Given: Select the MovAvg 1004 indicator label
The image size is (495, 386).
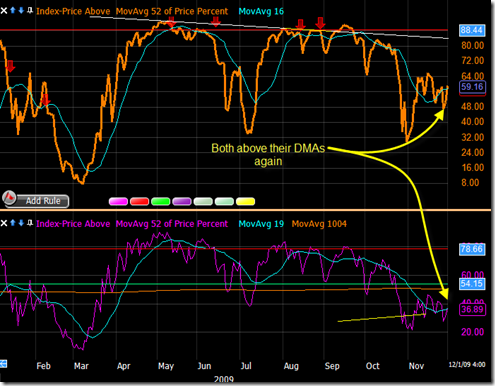Looking at the screenshot, I should (319, 224).
